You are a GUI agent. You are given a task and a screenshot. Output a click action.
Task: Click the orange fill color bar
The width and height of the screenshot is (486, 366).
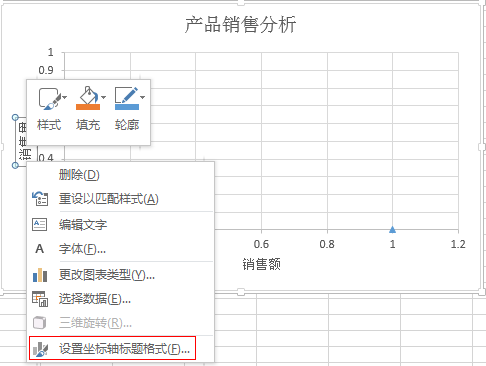coord(88,107)
